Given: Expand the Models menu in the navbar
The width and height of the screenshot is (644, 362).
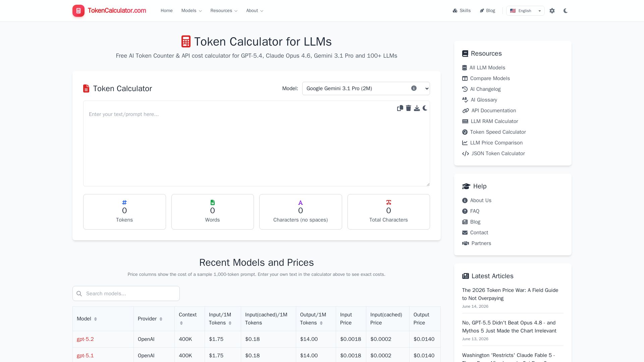Looking at the screenshot, I should [192, 11].
